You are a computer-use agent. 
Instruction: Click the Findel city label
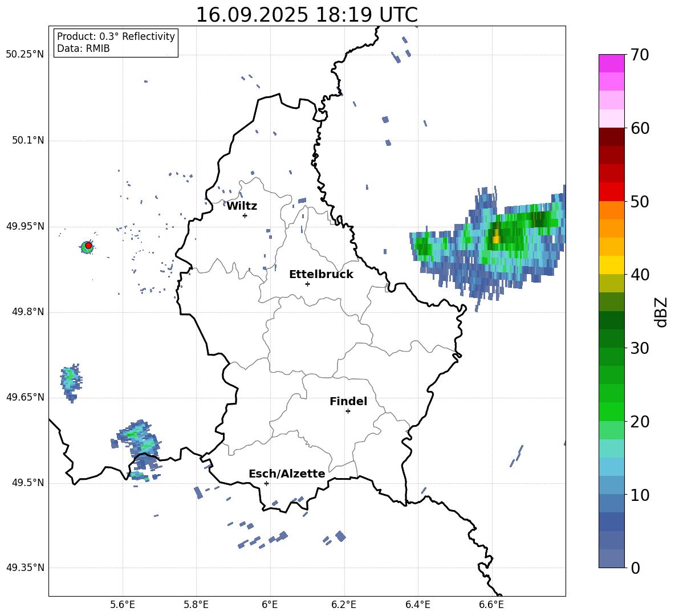pyautogui.click(x=348, y=401)
